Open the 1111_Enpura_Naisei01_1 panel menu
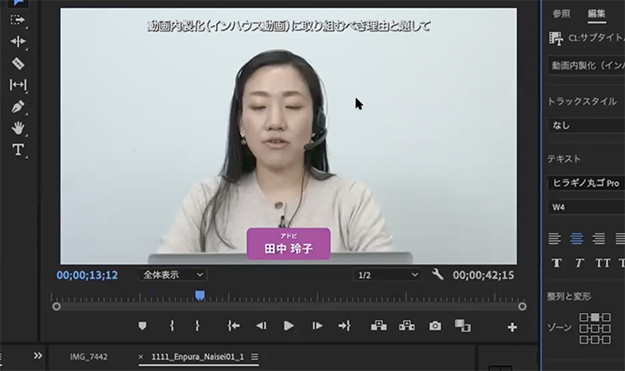 [x=255, y=357]
